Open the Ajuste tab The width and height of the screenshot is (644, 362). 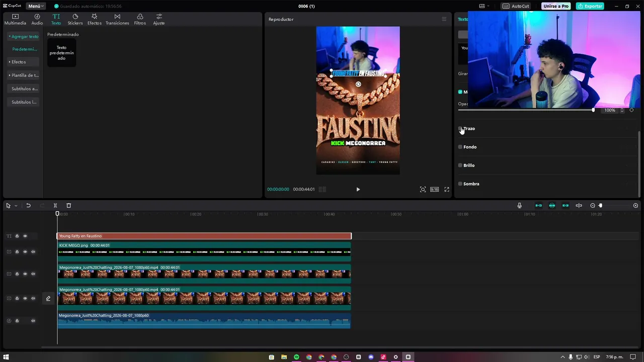pyautogui.click(x=159, y=19)
